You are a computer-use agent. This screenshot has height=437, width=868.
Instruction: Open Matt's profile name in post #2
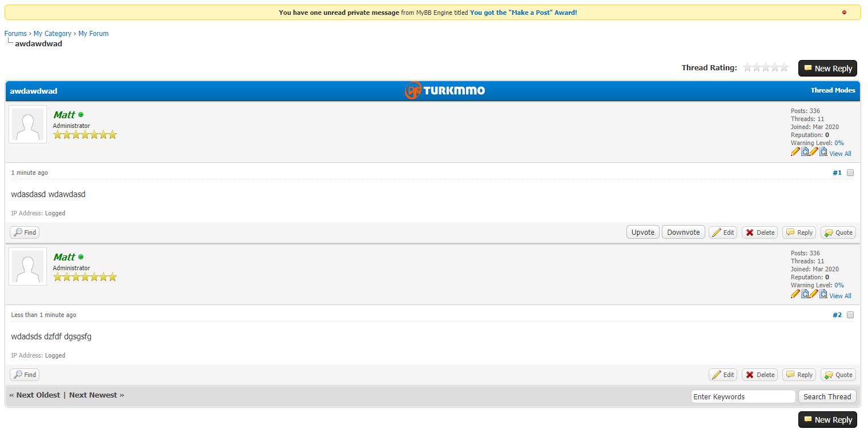(x=64, y=257)
